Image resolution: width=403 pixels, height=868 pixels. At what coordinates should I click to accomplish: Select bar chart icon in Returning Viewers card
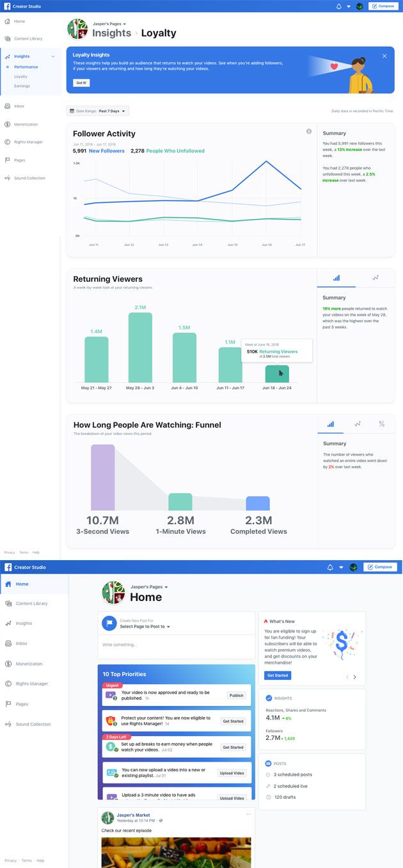(x=336, y=278)
